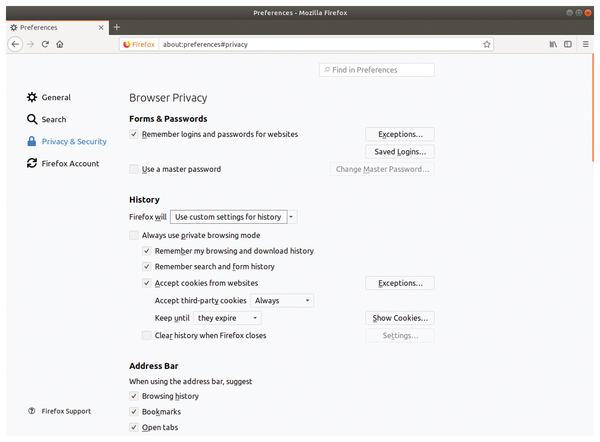The height and width of the screenshot is (442, 600).
Task: Check Clear history when Firefox closes
Action: pyautogui.click(x=147, y=336)
